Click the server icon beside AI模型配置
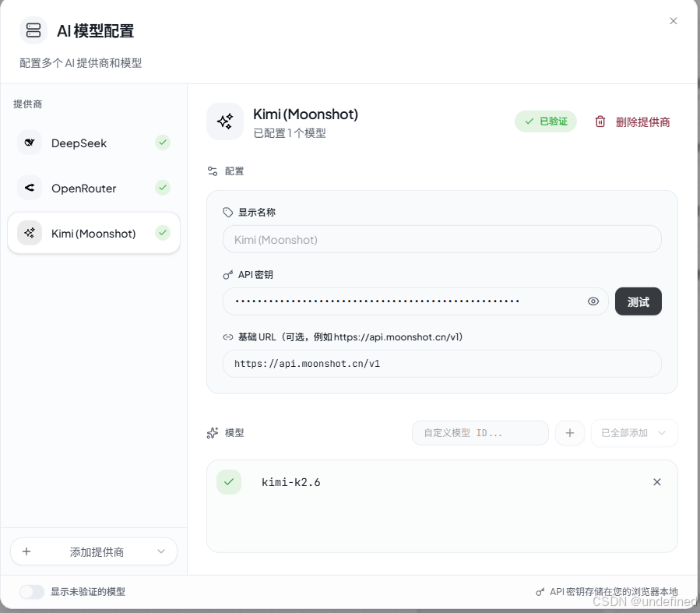Screen dimensions: 700x613 [x=33, y=30]
